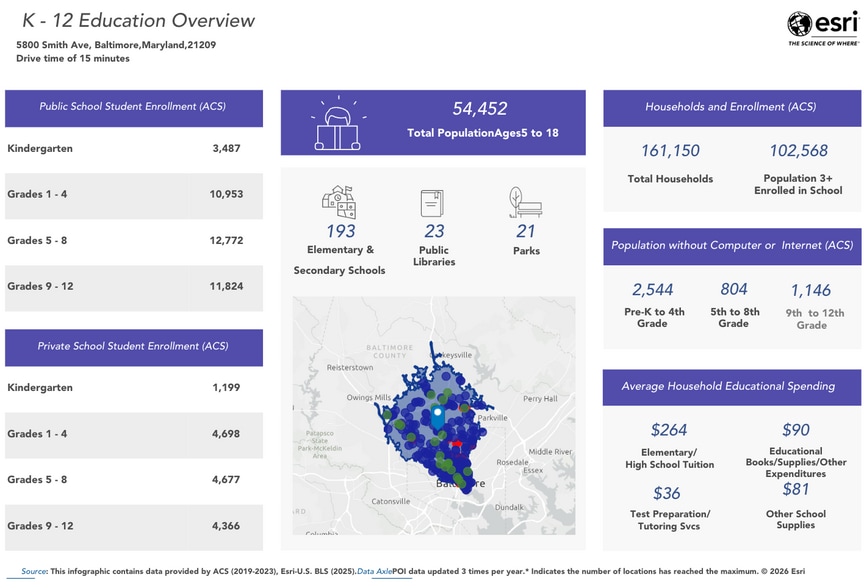Click the K - 12 Education Overview title
The height and width of the screenshot is (588, 864).
138,21
